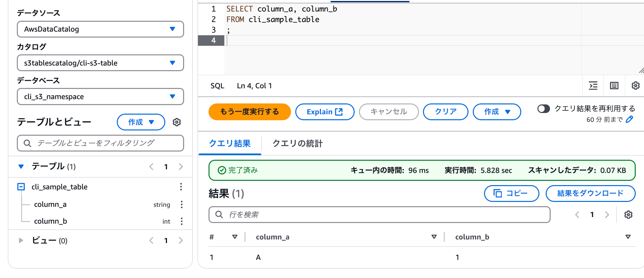Image resolution: width=644 pixels, height=278 pixels.
Task: Collapse cli_sample_table with the minus box icon
Action: coord(21,187)
